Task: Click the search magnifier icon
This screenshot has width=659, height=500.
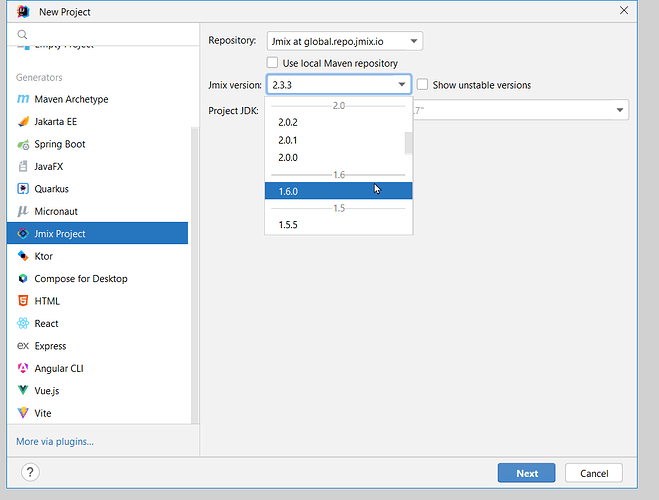Action: (x=22, y=34)
